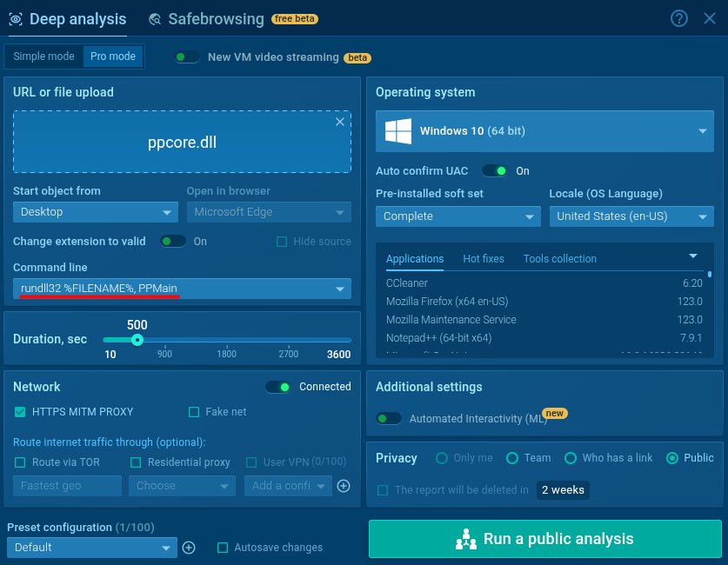This screenshot has height=565, width=728.
Task: Click the Deep analysis eye icon
Action: (16, 19)
